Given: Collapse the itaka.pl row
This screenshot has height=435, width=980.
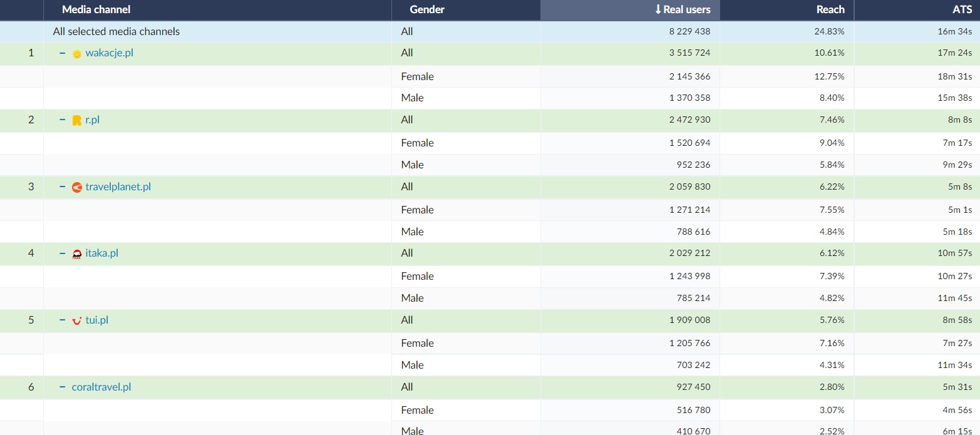Looking at the screenshot, I should [x=63, y=253].
